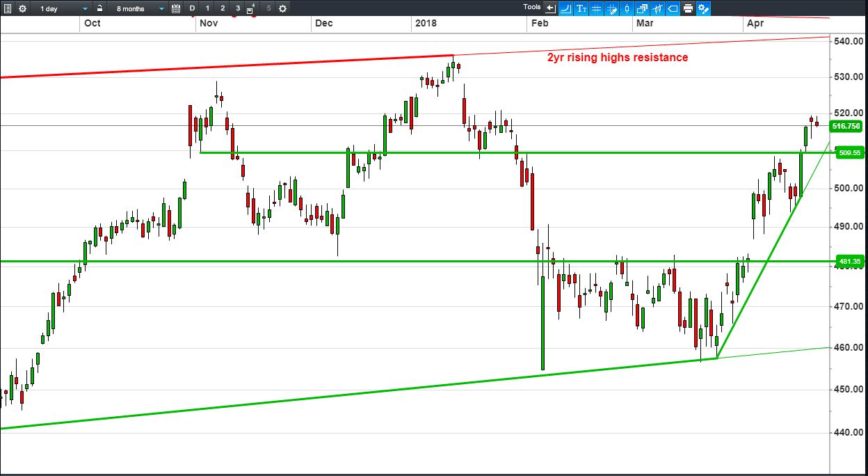Click the Feb label on time axis

click(540, 23)
